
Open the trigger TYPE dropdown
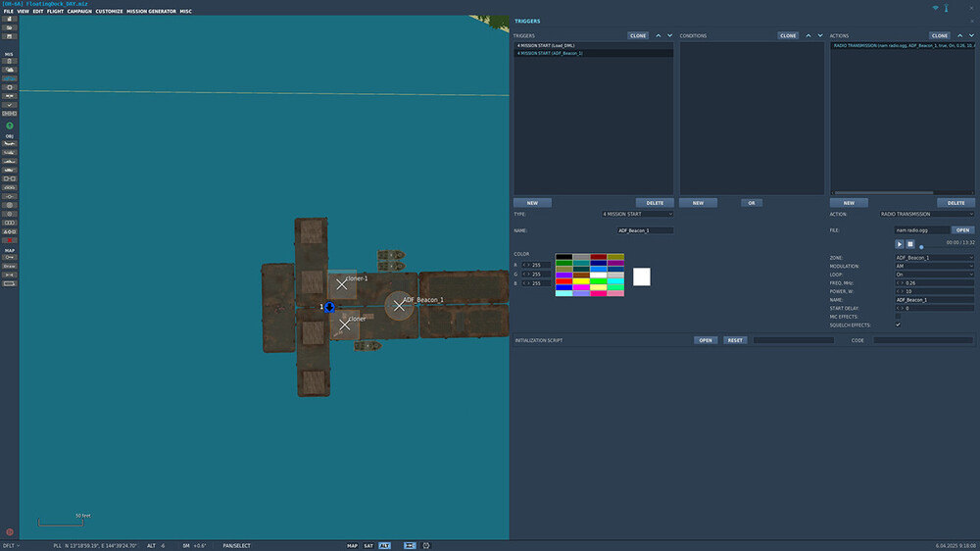tap(638, 214)
